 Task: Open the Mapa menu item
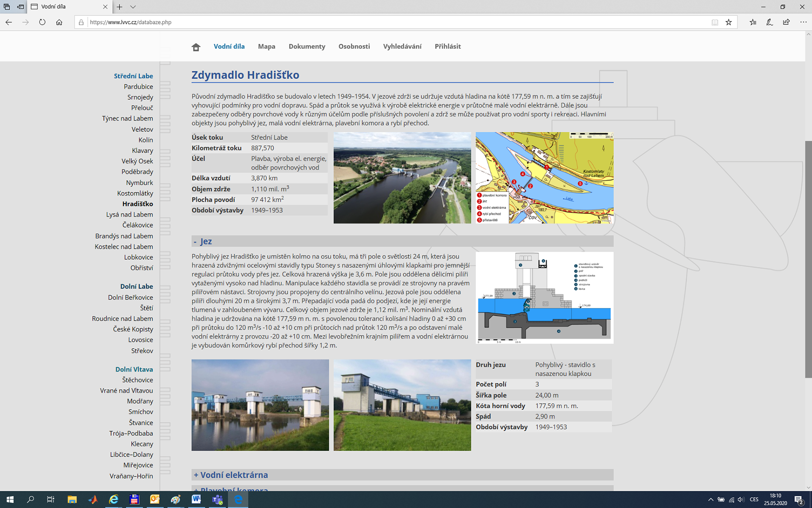[x=266, y=47]
